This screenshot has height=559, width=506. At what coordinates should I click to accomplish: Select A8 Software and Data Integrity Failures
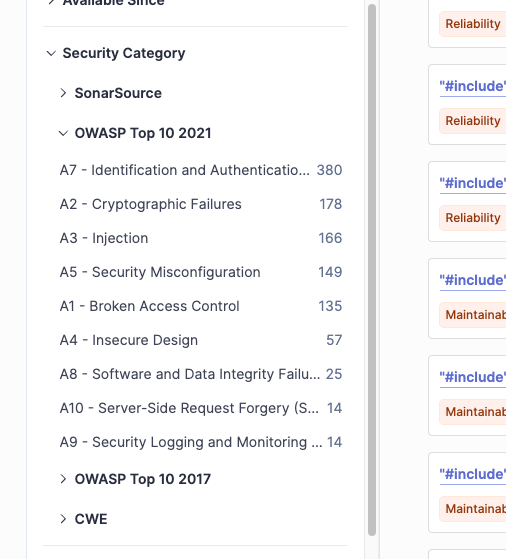[201, 374]
